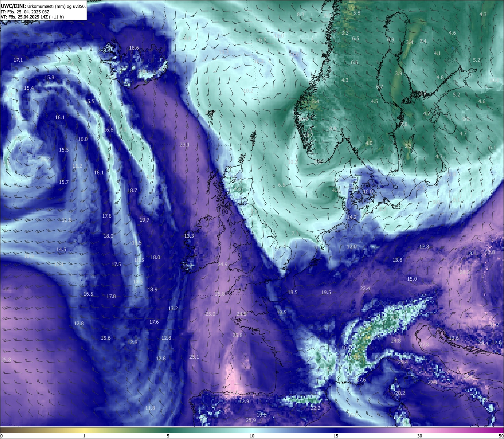
Task: Click the 7.4 value on the map
Action: 423,41
